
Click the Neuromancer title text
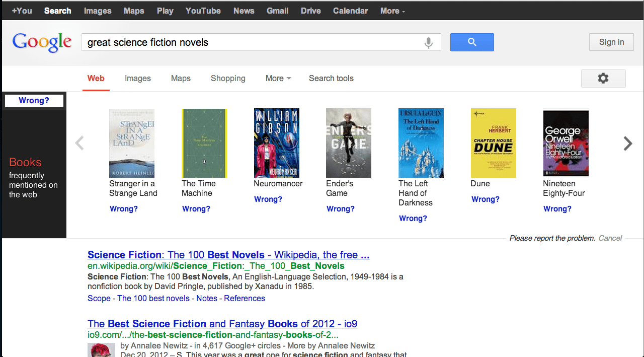278,184
